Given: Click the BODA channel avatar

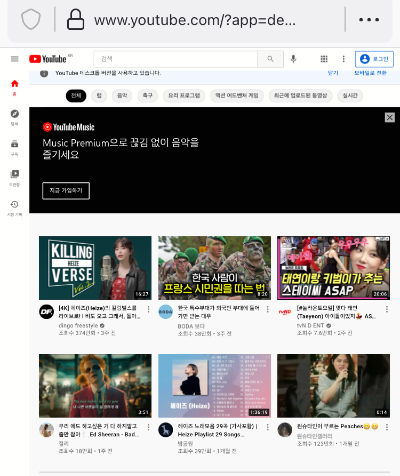Looking at the screenshot, I should (165, 312).
